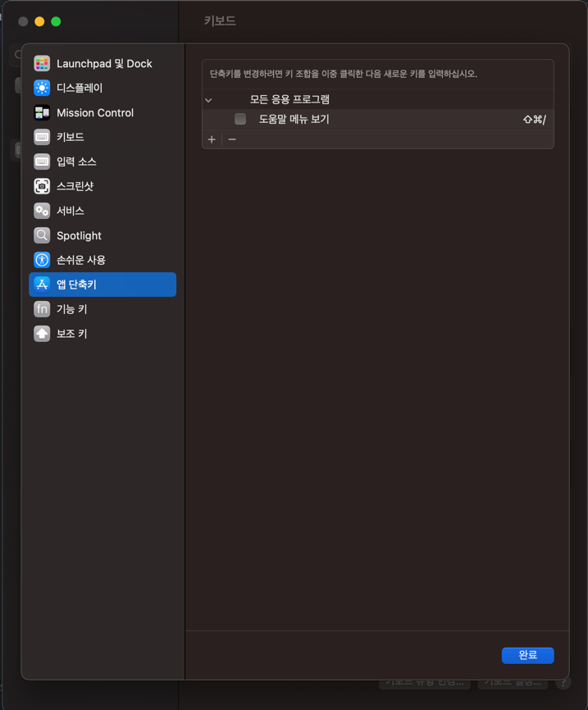Click the Spotlight magnifier icon
Screen dimensions: 588x710
pos(42,235)
